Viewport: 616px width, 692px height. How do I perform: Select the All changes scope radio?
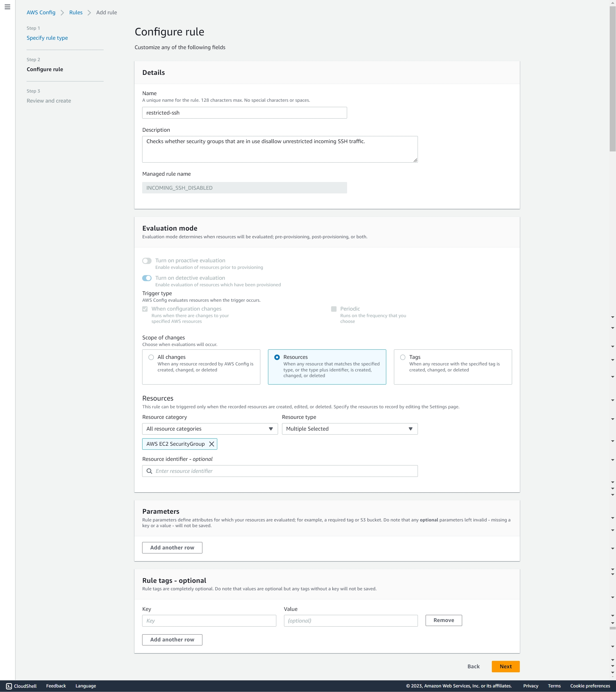click(151, 357)
